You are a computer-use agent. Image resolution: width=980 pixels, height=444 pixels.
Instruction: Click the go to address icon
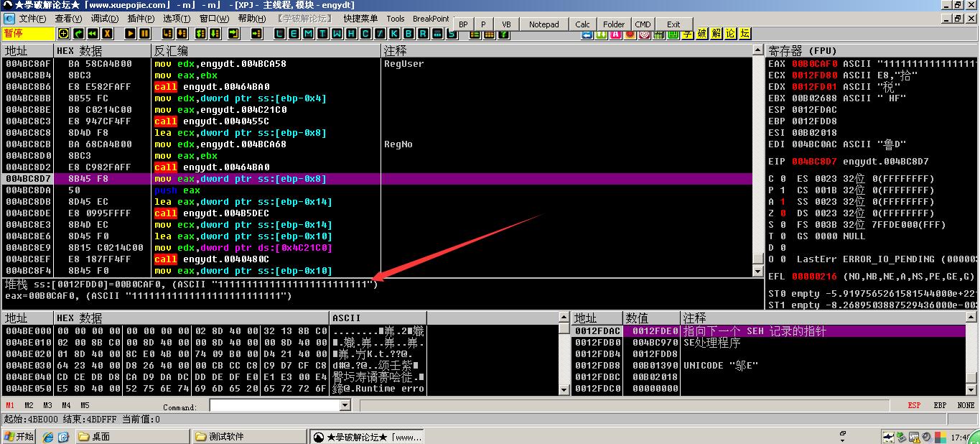tap(256, 33)
